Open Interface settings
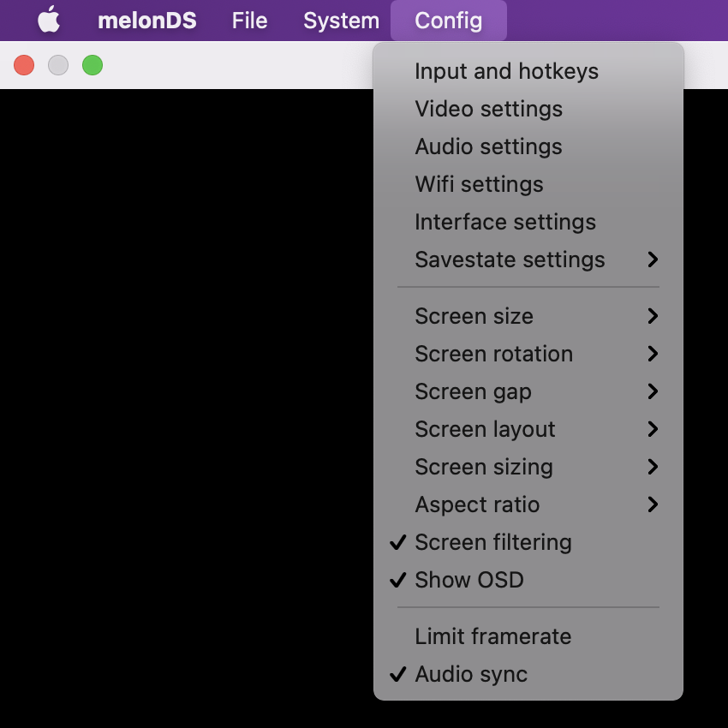 504,222
